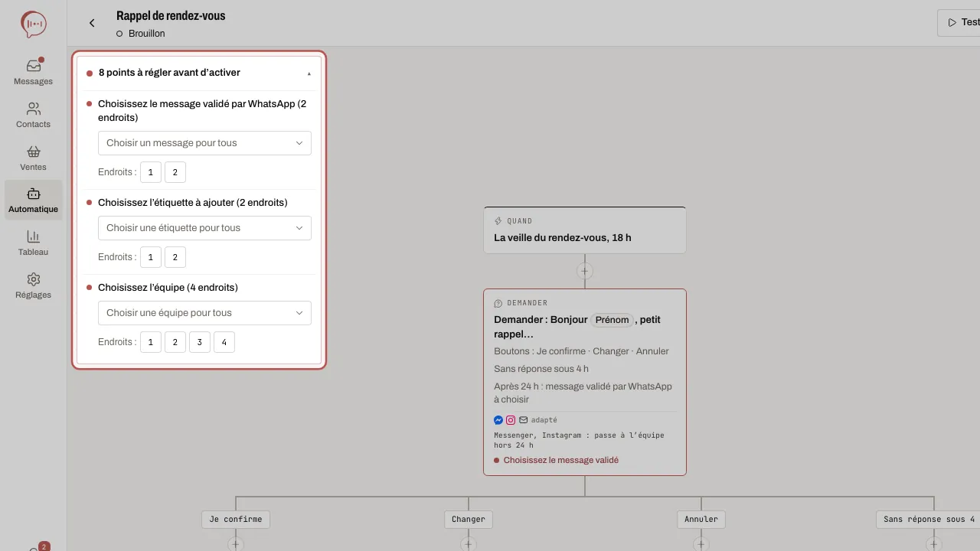Add step under 'Changer' branch
Image resolution: width=980 pixels, height=551 pixels.
point(469,544)
